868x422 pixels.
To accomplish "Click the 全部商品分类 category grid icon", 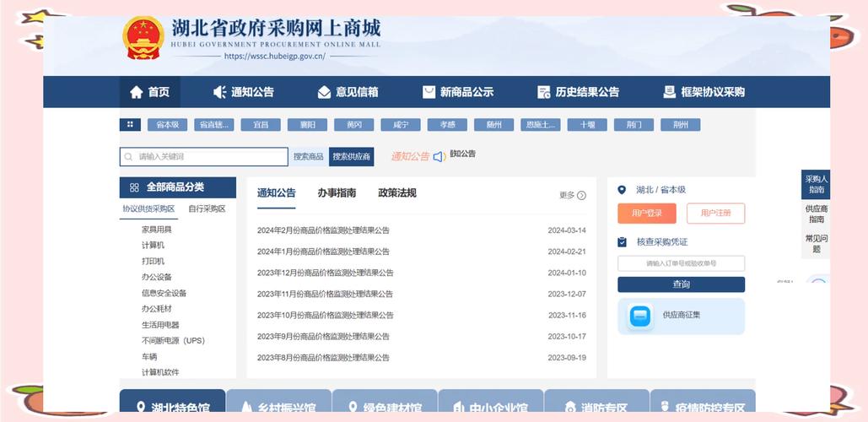I will (134, 187).
